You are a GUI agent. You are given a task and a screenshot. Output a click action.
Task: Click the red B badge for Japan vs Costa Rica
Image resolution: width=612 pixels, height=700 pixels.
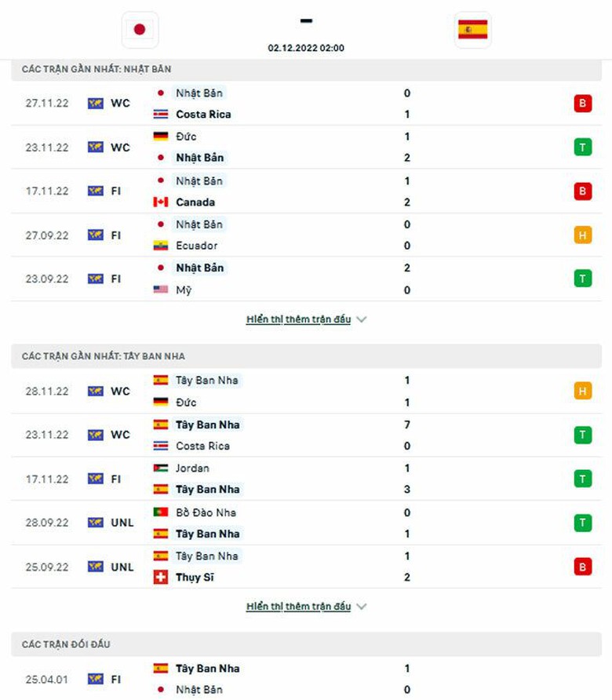(x=582, y=104)
